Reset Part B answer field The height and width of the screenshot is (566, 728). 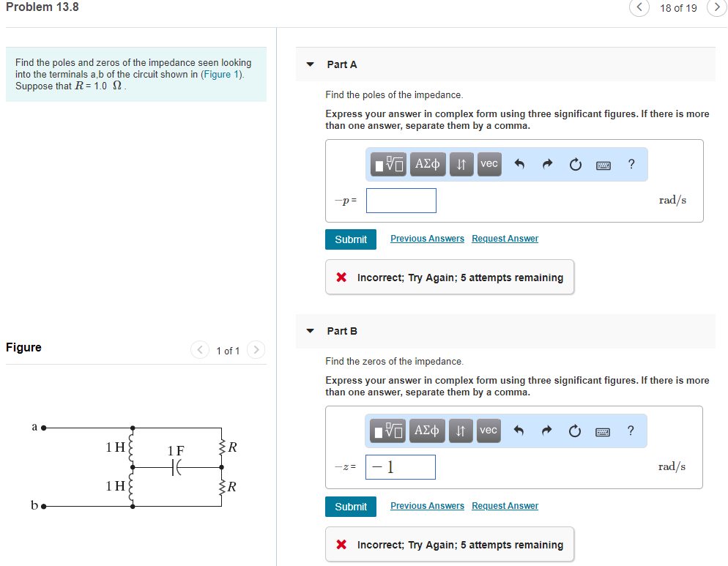tap(575, 431)
